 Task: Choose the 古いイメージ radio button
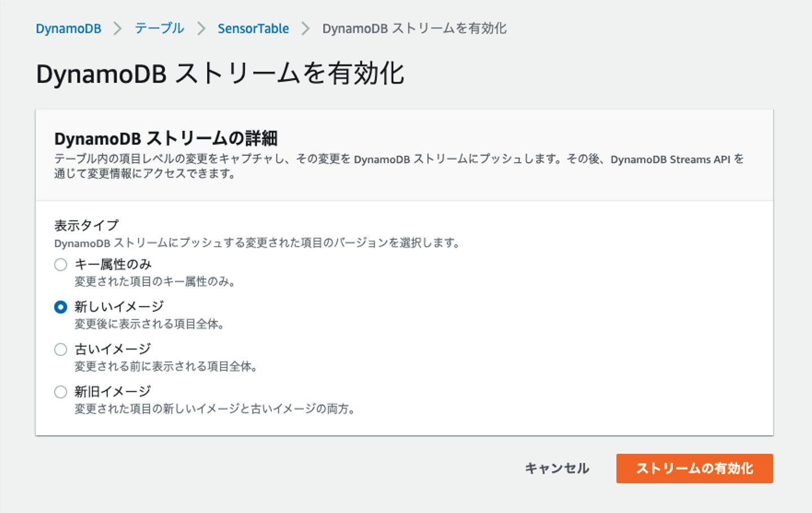tap(60, 349)
